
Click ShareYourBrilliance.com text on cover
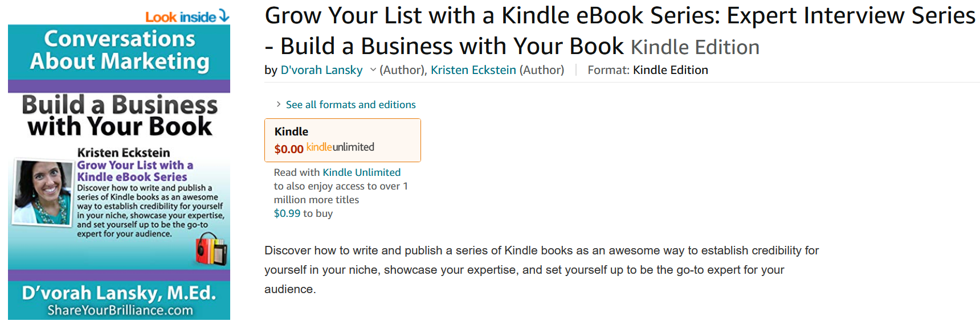tap(120, 310)
